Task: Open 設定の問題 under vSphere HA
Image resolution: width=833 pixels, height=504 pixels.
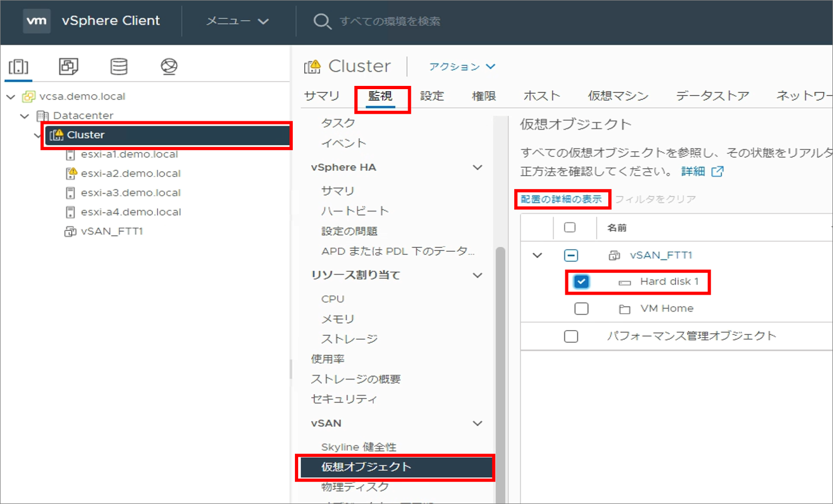Action: [x=349, y=231]
